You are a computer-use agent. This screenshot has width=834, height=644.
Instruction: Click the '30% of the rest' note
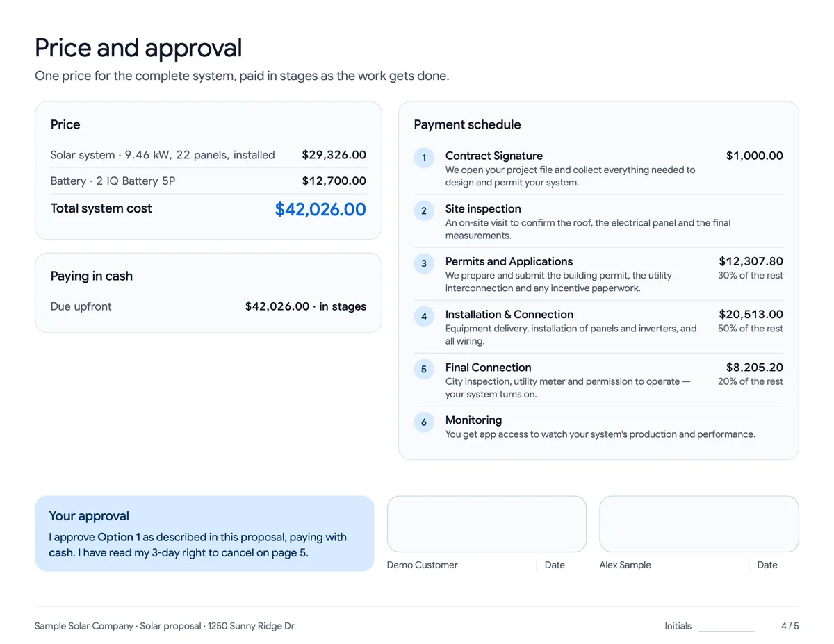pyautogui.click(x=751, y=276)
